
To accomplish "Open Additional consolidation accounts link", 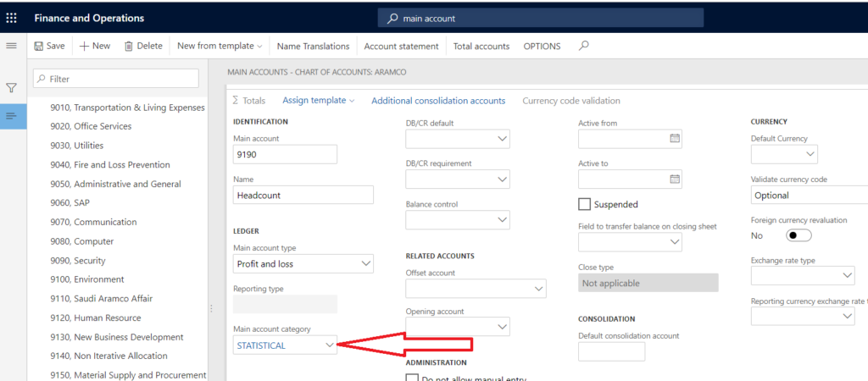I will [437, 101].
